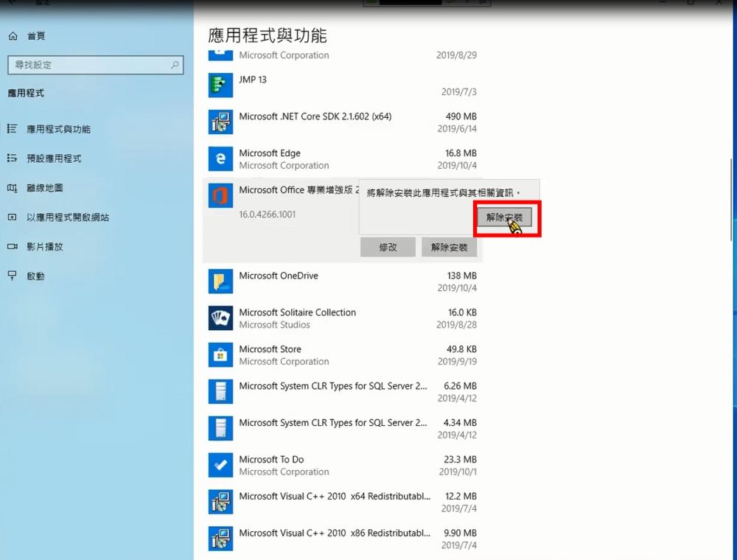The image size is (737, 560).
Task: Click the JMP 13 app icon
Action: (220, 85)
